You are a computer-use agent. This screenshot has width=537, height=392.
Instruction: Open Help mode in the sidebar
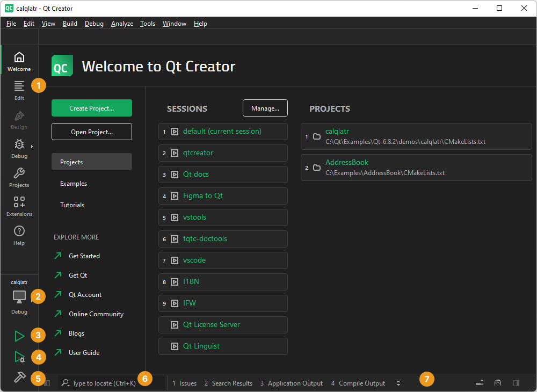[x=19, y=236]
